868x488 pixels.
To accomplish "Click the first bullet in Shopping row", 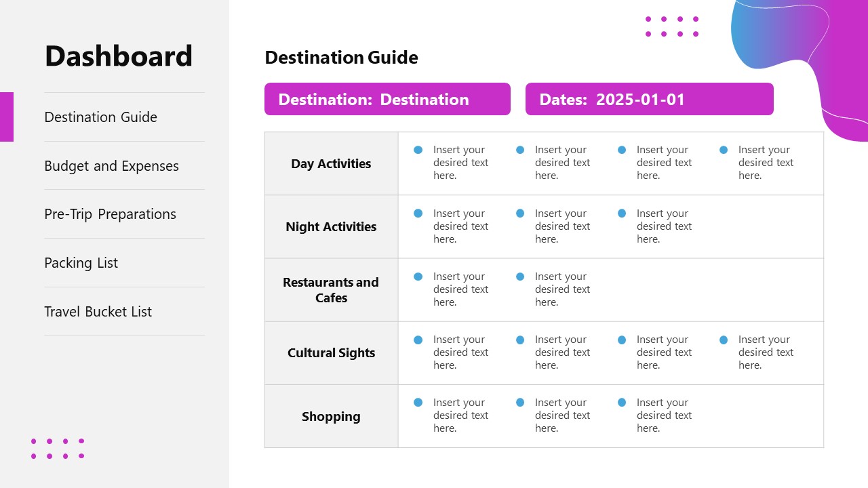I will pos(418,403).
